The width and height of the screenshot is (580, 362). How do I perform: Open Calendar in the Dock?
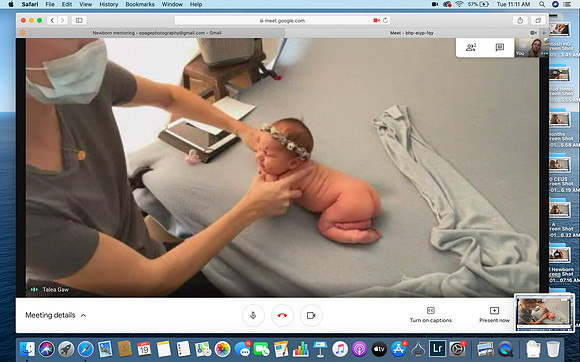144,349
